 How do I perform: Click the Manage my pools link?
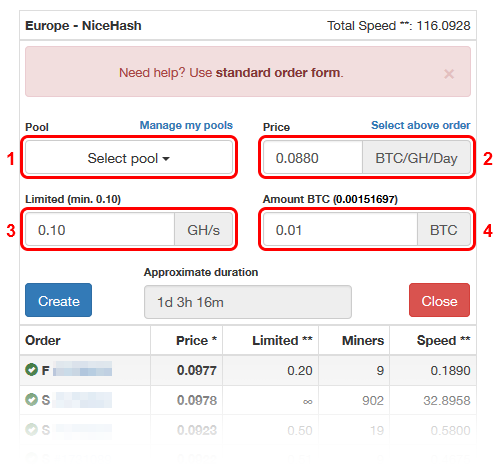186,125
